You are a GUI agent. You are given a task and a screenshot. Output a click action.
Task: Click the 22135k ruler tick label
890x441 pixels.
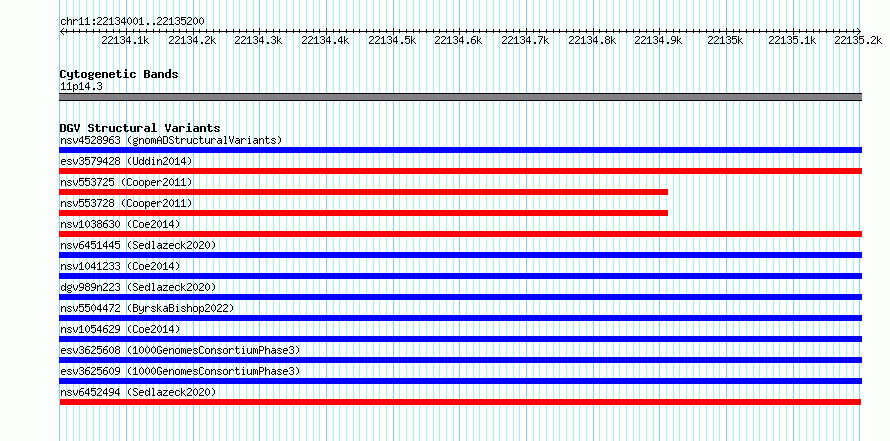click(x=725, y=40)
